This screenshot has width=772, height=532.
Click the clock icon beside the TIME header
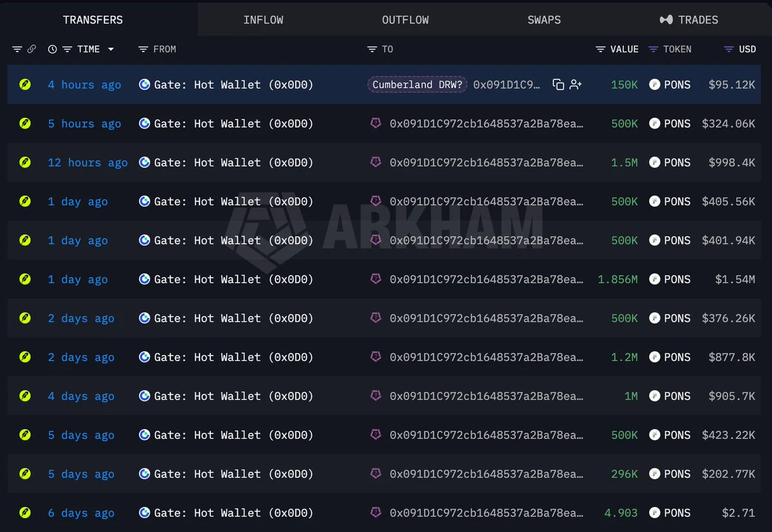[x=52, y=50]
